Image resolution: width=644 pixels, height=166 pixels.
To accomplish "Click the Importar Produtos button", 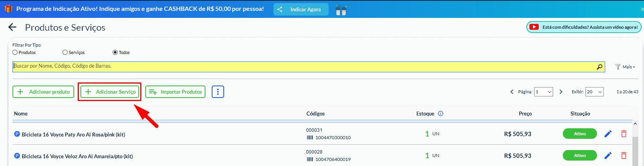I will click(175, 92).
